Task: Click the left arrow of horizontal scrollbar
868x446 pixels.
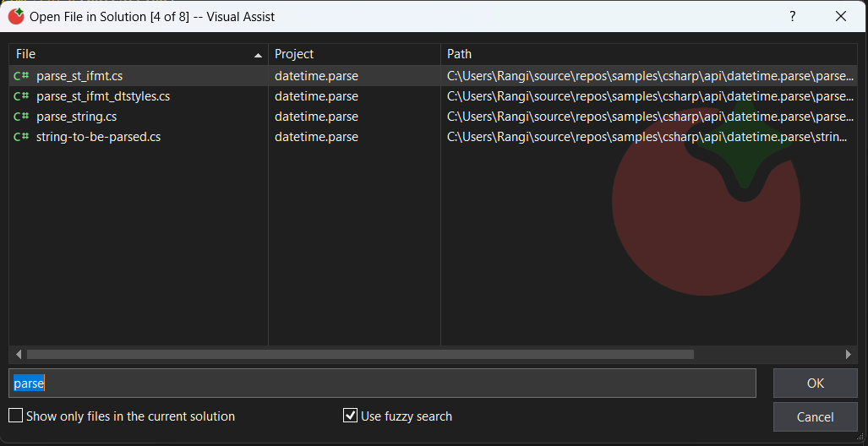Action: (19, 354)
